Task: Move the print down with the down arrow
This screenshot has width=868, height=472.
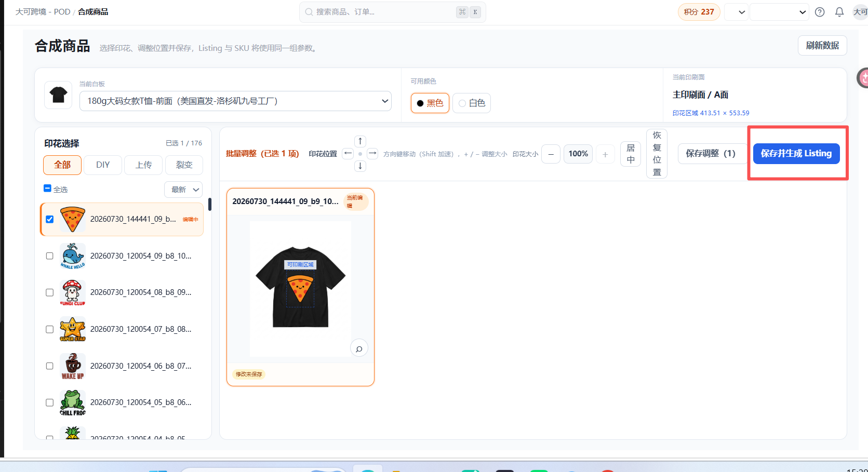Action: [x=360, y=166]
